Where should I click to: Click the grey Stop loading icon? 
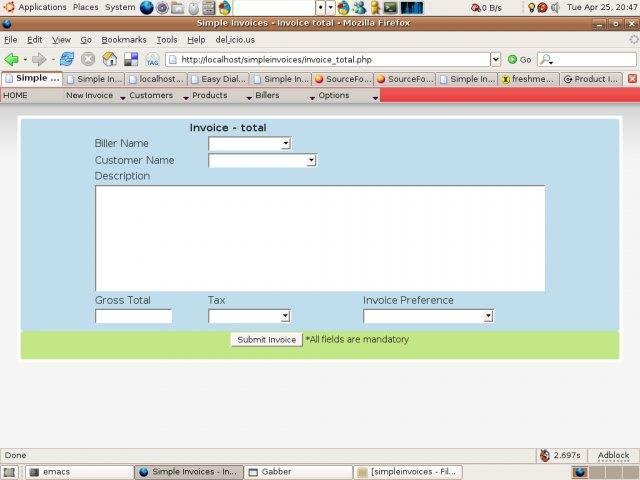click(x=88, y=60)
